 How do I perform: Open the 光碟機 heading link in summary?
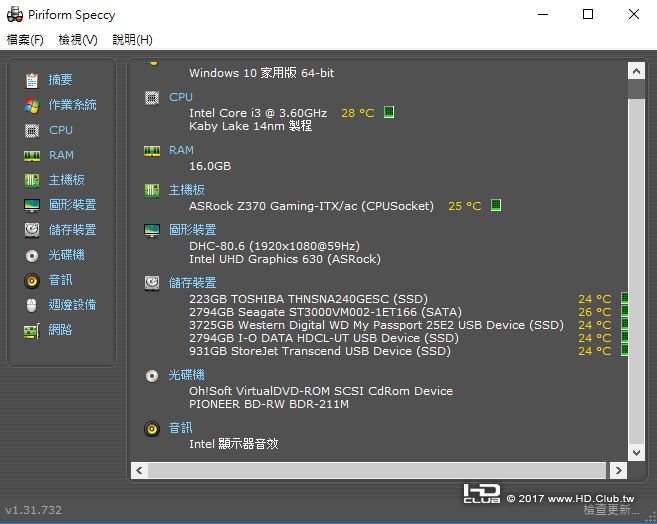186,375
